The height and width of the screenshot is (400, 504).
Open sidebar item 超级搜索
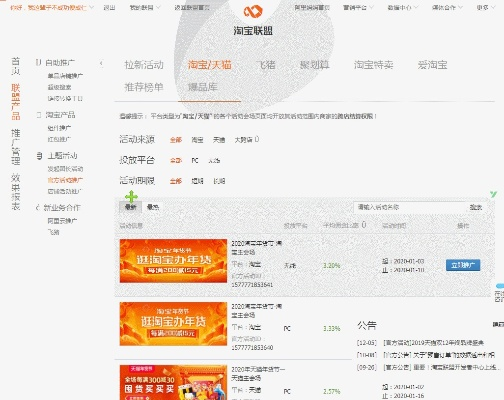point(59,87)
